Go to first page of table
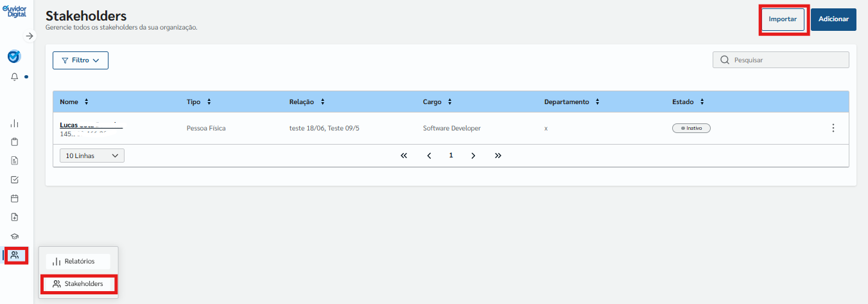The width and height of the screenshot is (868, 304). (x=404, y=156)
